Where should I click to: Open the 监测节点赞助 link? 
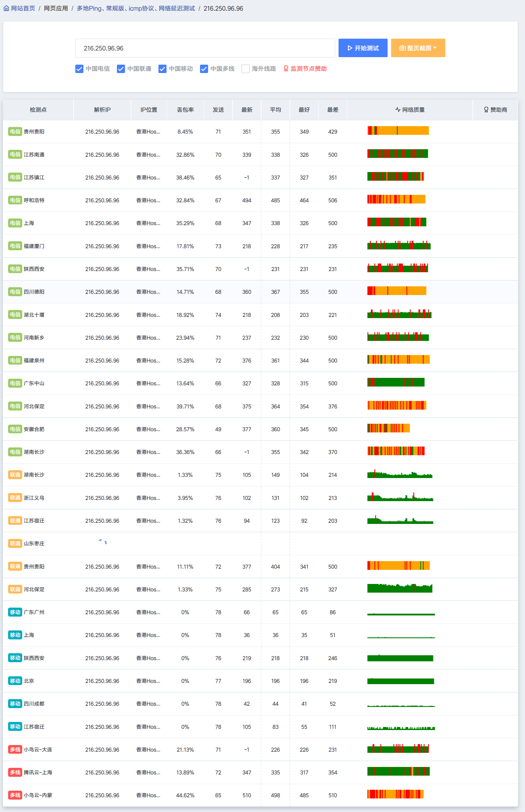click(308, 68)
